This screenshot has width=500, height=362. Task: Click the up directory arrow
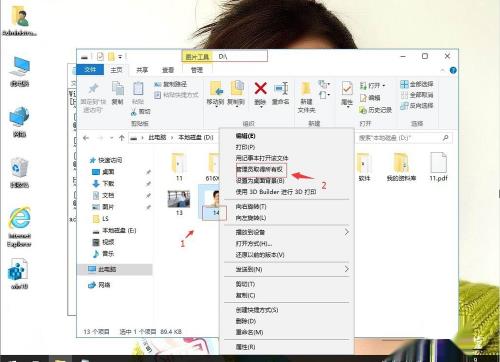pyautogui.click(x=122, y=138)
